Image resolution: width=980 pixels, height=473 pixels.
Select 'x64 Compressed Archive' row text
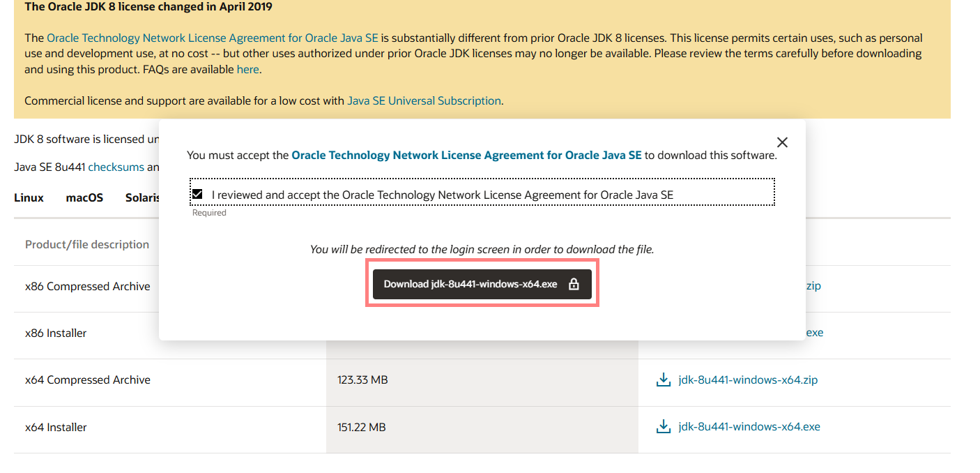pyautogui.click(x=88, y=380)
